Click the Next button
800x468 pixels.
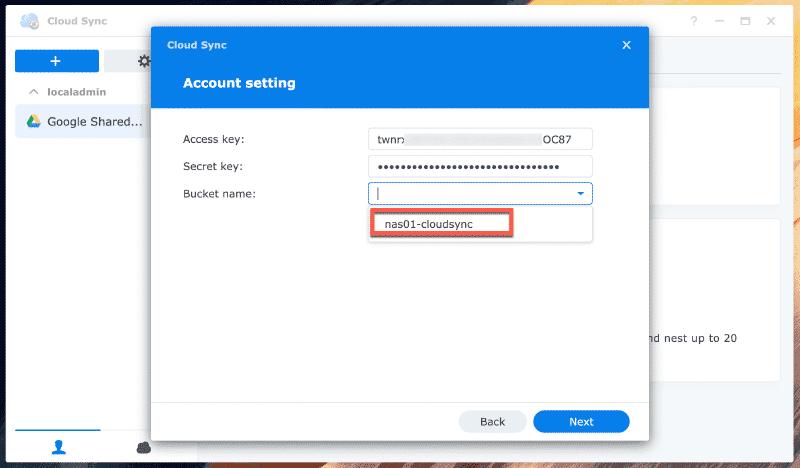(x=581, y=421)
